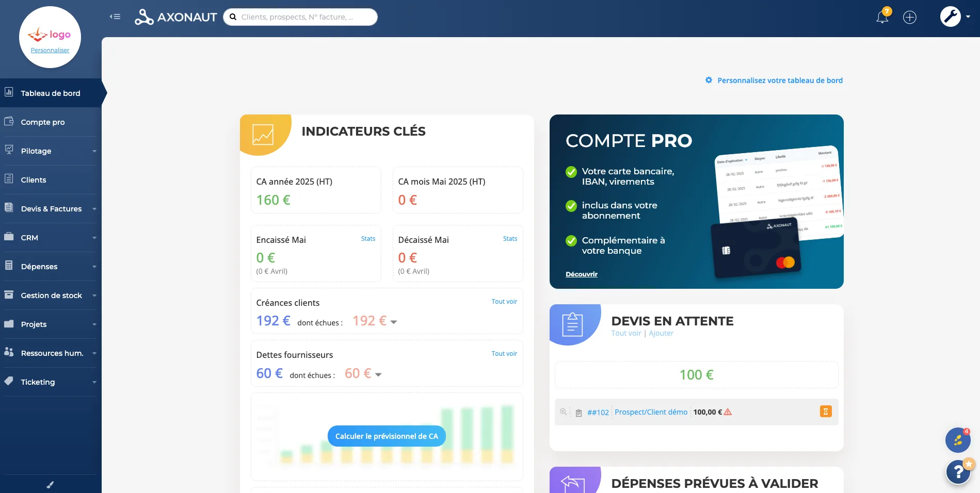
Task: Click the 100 € pending quotes total
Action: (x=696, y=375)
